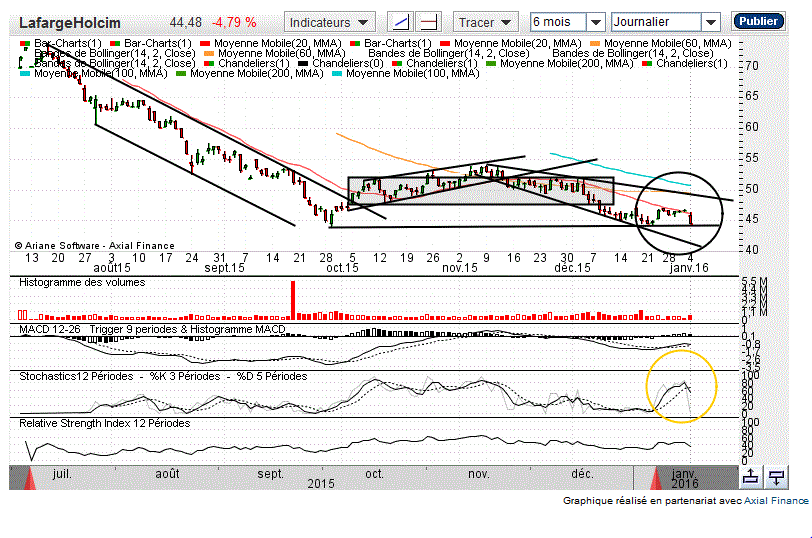
Task: Click the left red timeline range handle
Action: click(30, 478)
